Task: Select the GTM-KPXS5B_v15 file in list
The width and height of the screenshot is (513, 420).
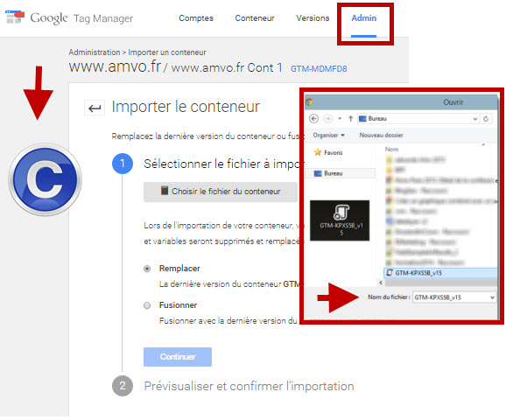Action: click(440, 273)
